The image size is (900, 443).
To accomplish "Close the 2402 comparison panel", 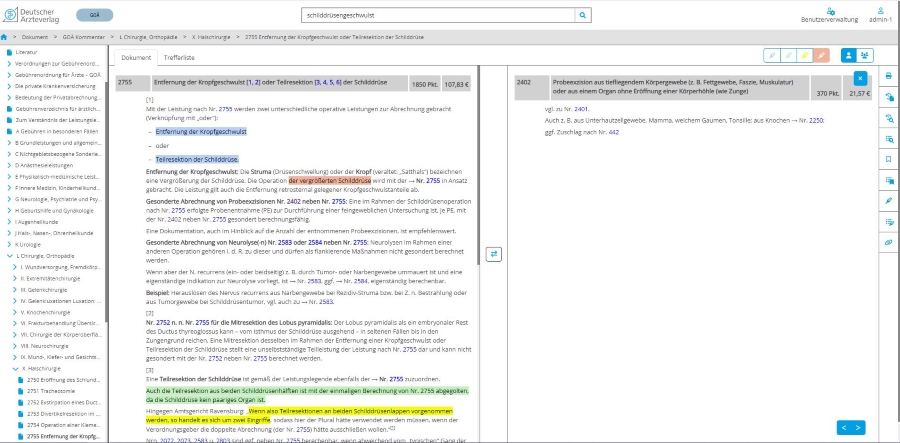I will (860, 78).
